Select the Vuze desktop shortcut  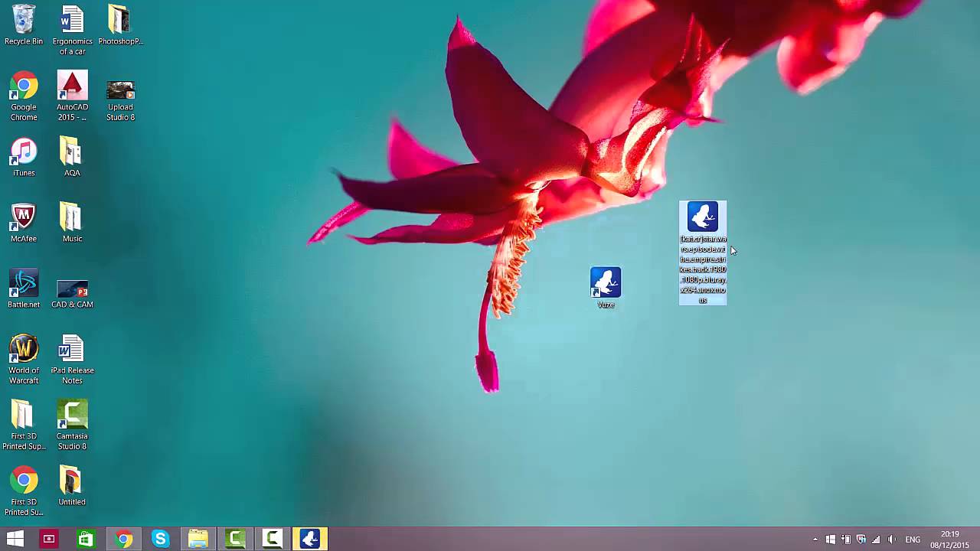[606, 288]
